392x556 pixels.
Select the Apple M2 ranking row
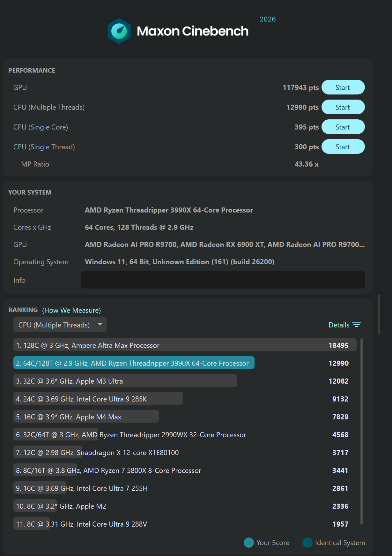[185, 506]
